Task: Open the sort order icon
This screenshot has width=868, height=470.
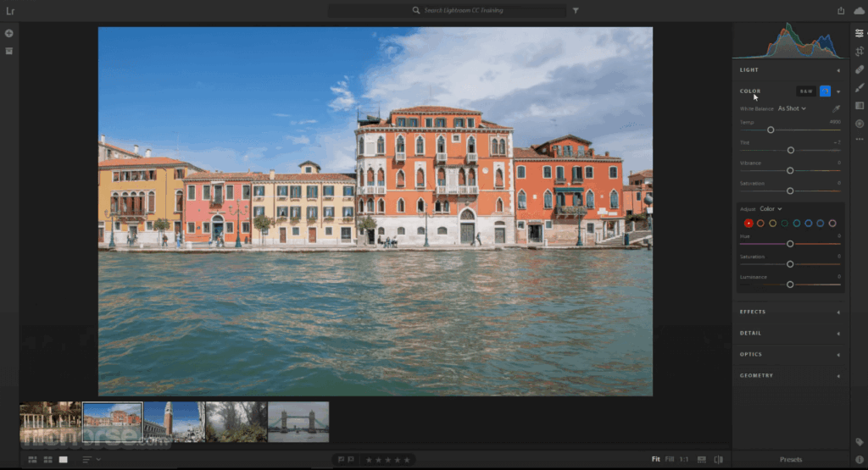Action: (86, 460)
